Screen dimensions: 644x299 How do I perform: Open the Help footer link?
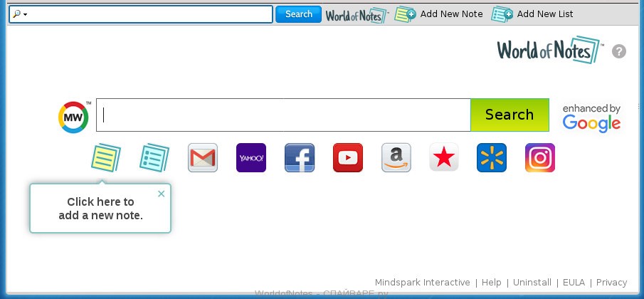[491, 283]
